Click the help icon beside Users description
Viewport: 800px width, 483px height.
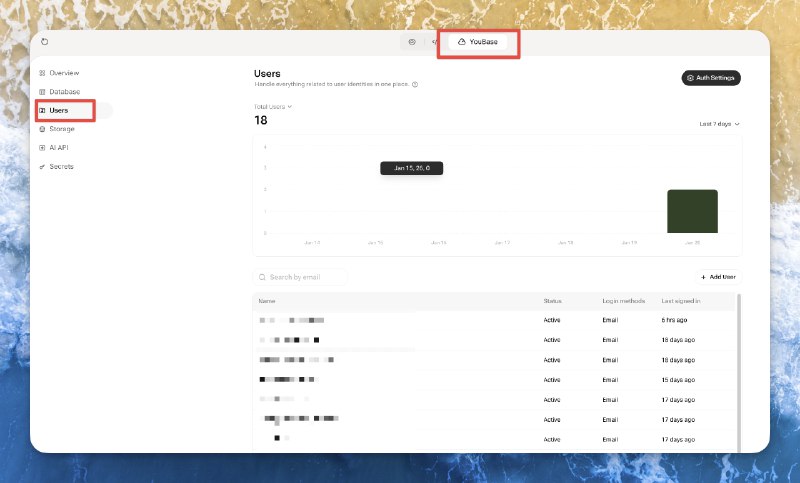click(415, 85)
